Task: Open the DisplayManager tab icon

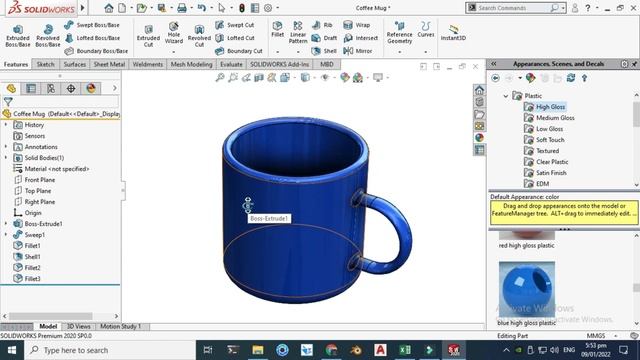Action: tap(91, 88)
